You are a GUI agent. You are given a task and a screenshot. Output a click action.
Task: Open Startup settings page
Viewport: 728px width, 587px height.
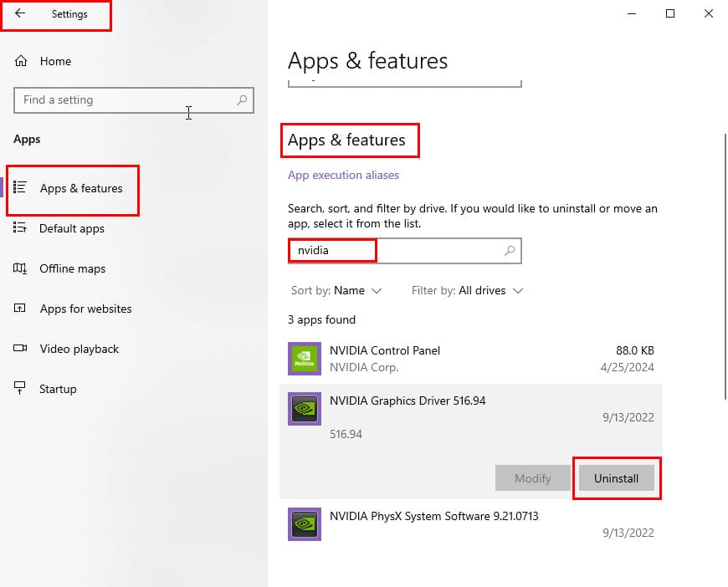tap(58, 389)
